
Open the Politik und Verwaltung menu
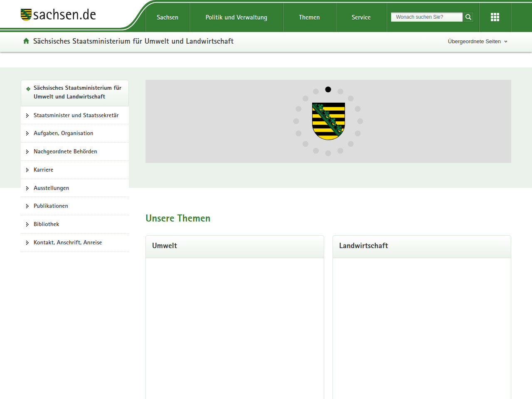(x=236, y=17)
